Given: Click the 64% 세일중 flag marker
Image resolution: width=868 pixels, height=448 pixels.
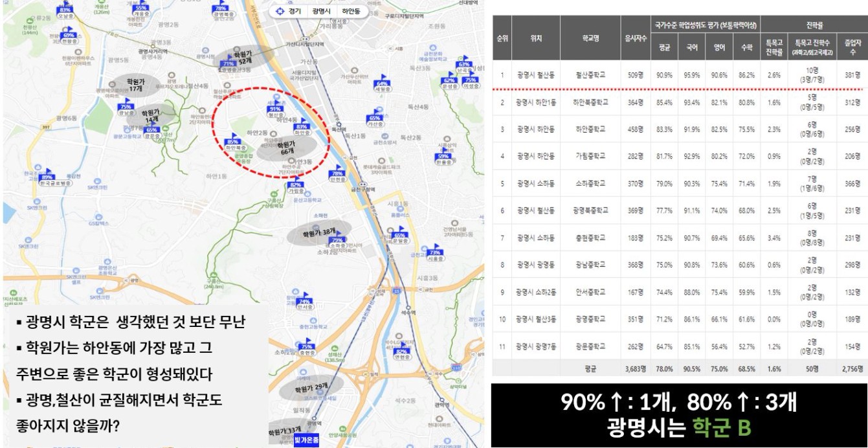Looking at the screenshot, I should [382, 84].
